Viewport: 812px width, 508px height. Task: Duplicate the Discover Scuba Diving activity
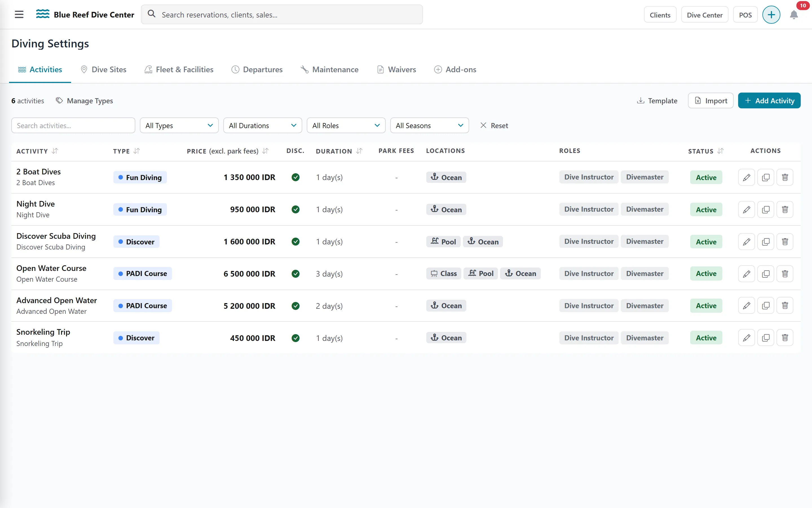[766, 242]
